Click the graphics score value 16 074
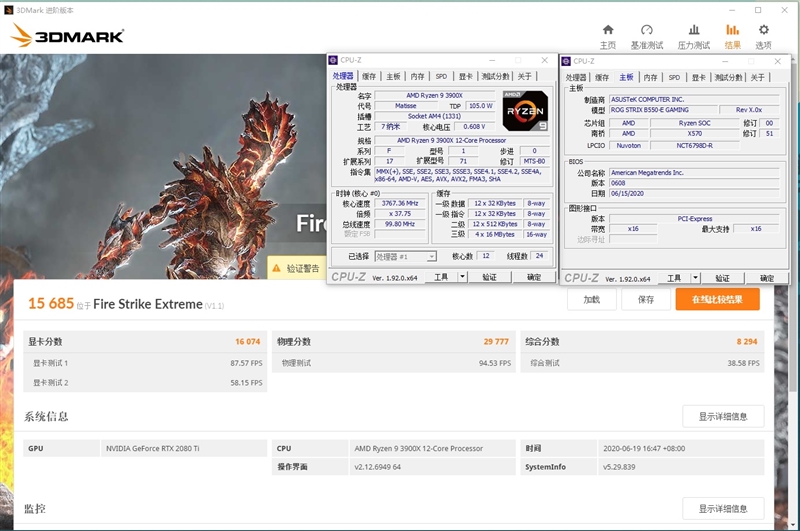The width and height of the screenshot is (800, 531). (247, 342)
